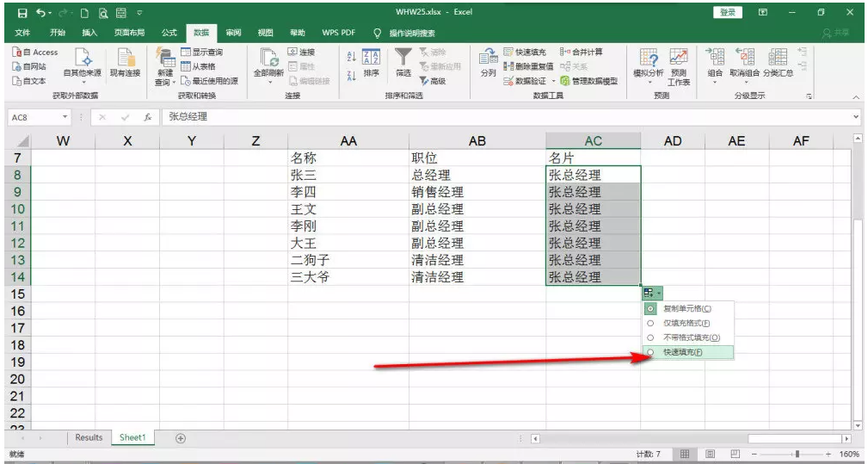This screenshot has height=464, width=868.
Task: Click Remove Duplicates (删除重复值)
Action: coord(528,66)
